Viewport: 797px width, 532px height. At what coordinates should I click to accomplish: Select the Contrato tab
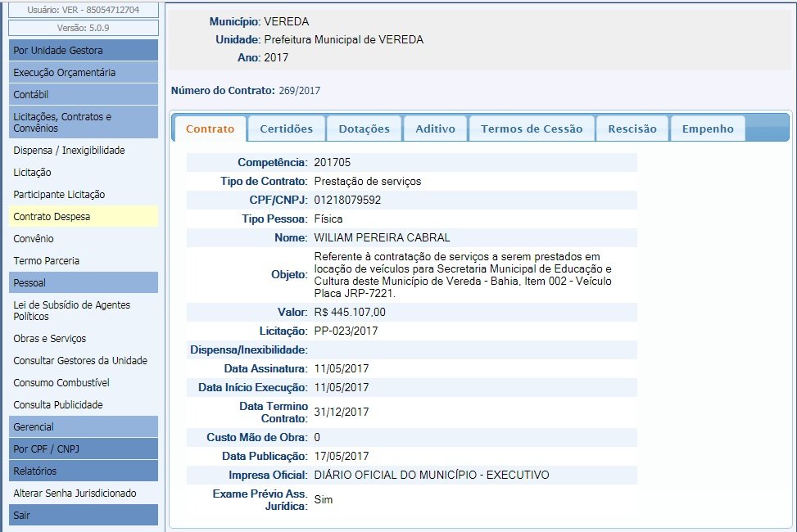pos(210,128)
